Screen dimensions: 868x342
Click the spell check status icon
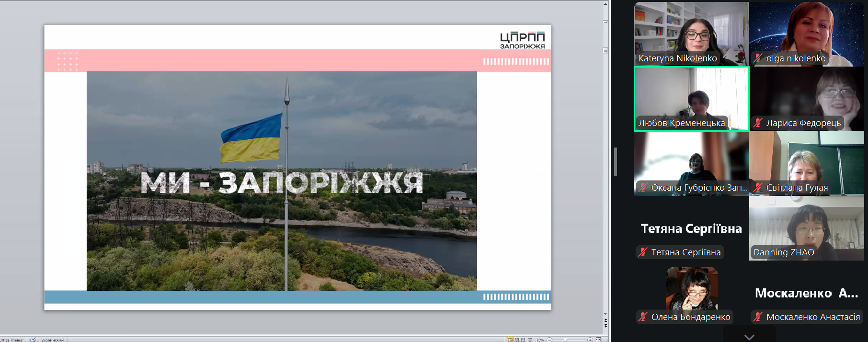(33, 340)
